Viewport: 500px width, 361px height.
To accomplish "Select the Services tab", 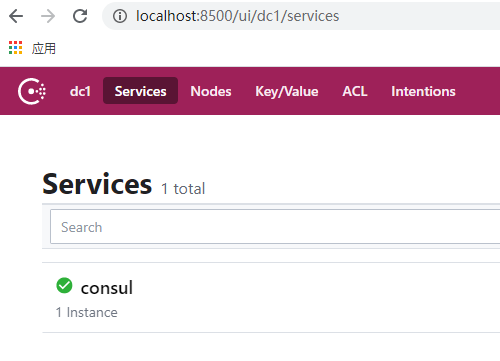I will 140,91.
